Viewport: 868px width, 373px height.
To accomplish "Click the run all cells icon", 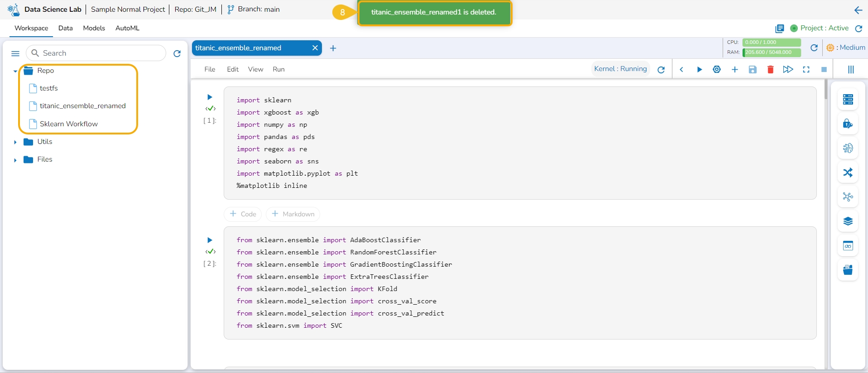I will pyautogui.click(x=788, y=69).
